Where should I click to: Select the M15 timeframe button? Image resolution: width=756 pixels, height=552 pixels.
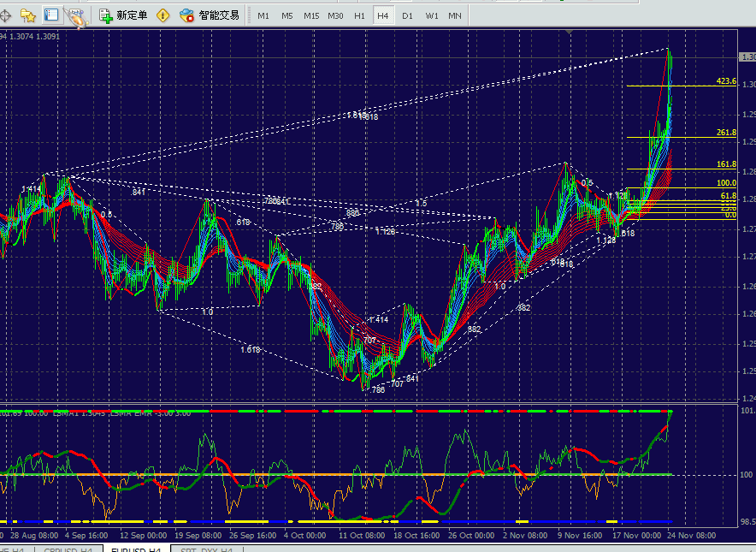point(311,16)
